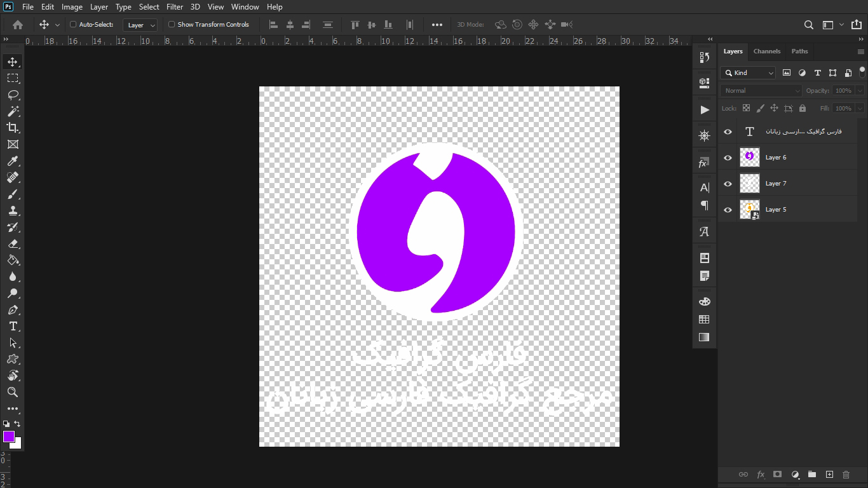Open the blend mode Normal dropdown
This screenshot has width=868, height=488.
[762, 91]
